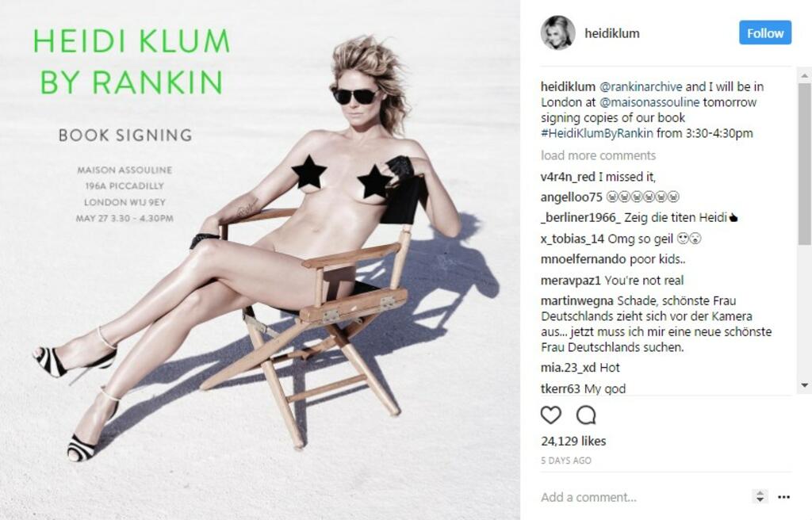The height and width of the screenshot is (520, 812).
Task: Click the 24,129 likes count
Action: point(573,442)
